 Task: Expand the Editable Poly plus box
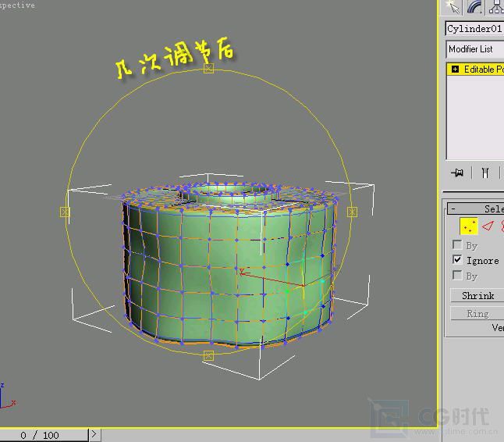455,70
